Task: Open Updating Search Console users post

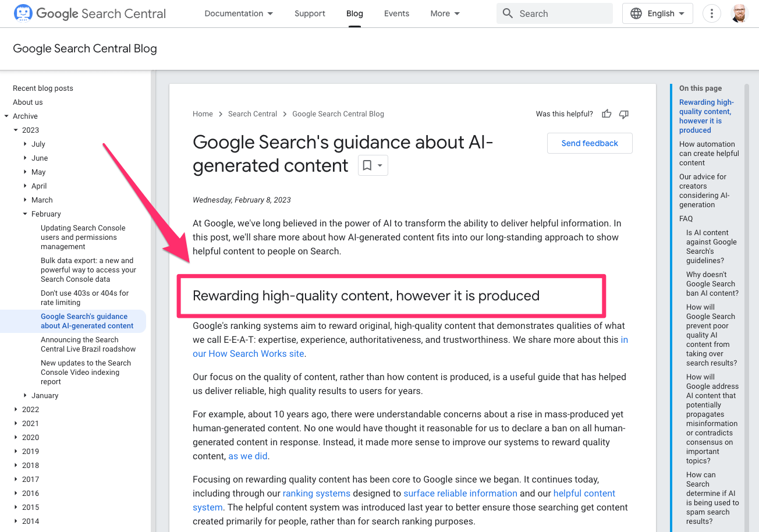Action: pos(83,237)
